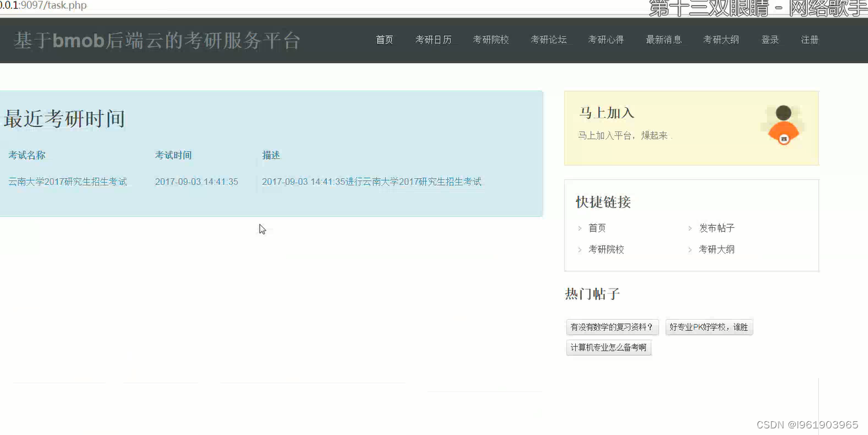Click the 注册 register link

[810, 40]
